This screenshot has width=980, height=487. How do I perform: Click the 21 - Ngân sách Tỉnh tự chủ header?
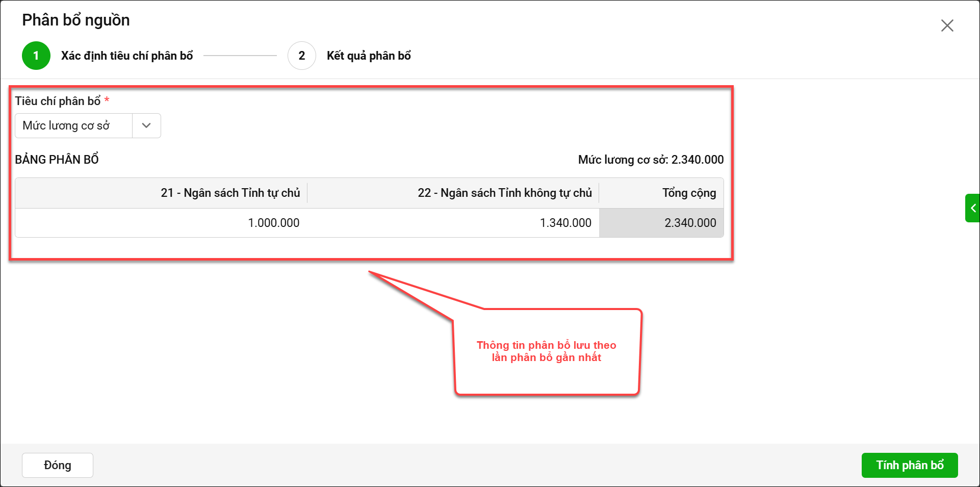(x=230, y=193)
